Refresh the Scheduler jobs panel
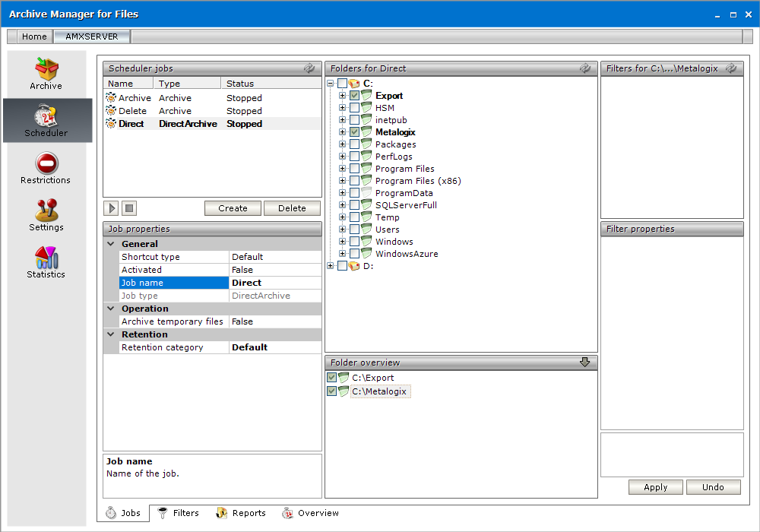Viewport: 760px width, 532px height. (309, 68)
